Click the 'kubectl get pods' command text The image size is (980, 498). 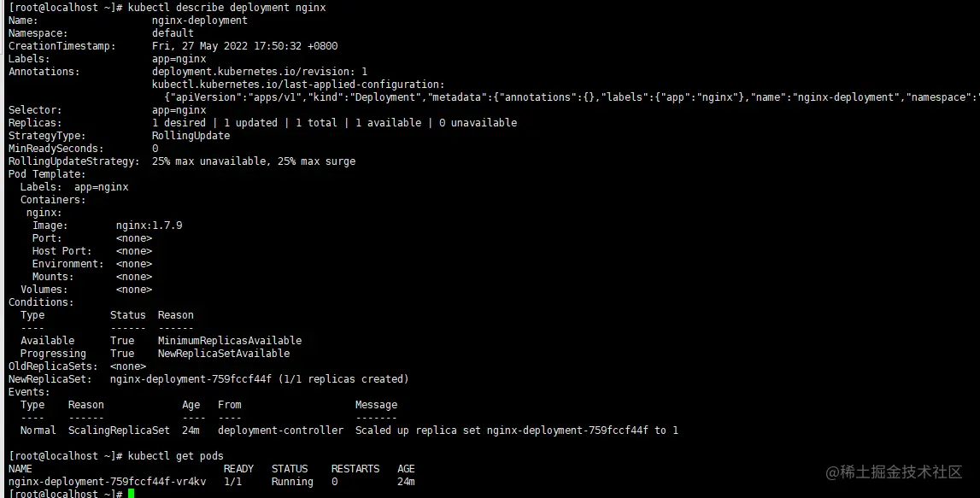pyautogui.click(x=176, y=456)
